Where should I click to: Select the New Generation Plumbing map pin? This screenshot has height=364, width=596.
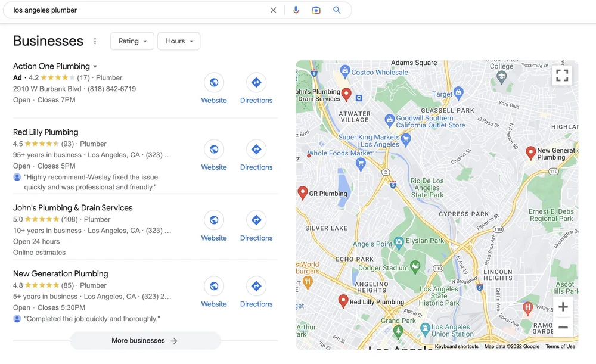pos(530,153)
